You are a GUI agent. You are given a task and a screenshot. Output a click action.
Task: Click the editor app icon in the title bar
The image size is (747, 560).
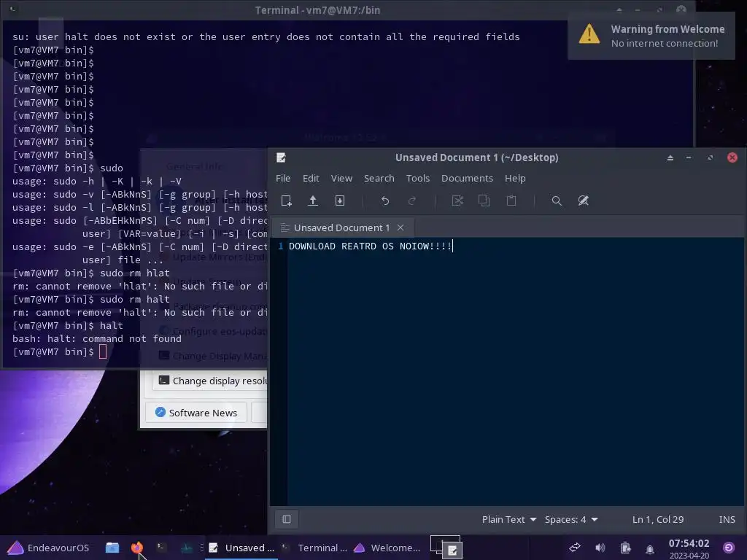coord(281,157)
